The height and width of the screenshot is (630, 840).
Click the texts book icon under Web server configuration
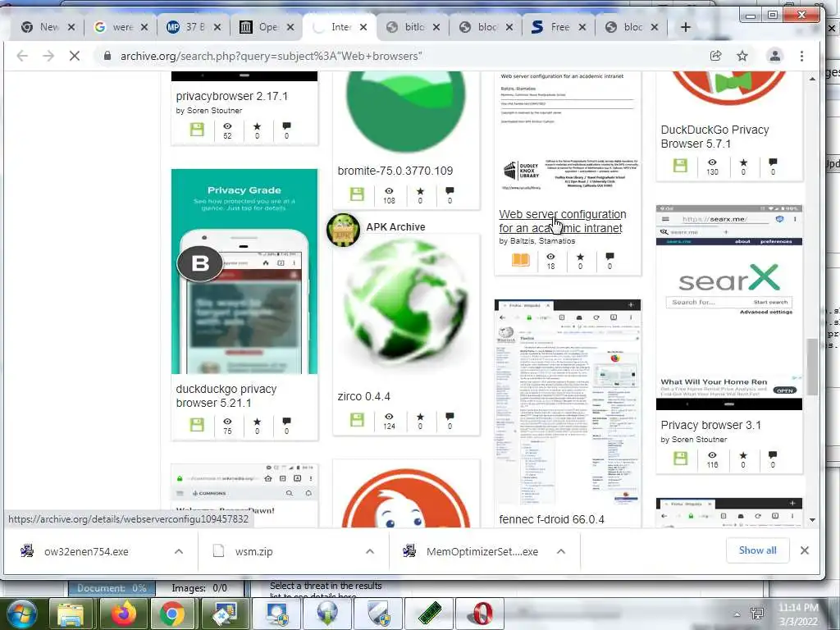coord(520,260)
